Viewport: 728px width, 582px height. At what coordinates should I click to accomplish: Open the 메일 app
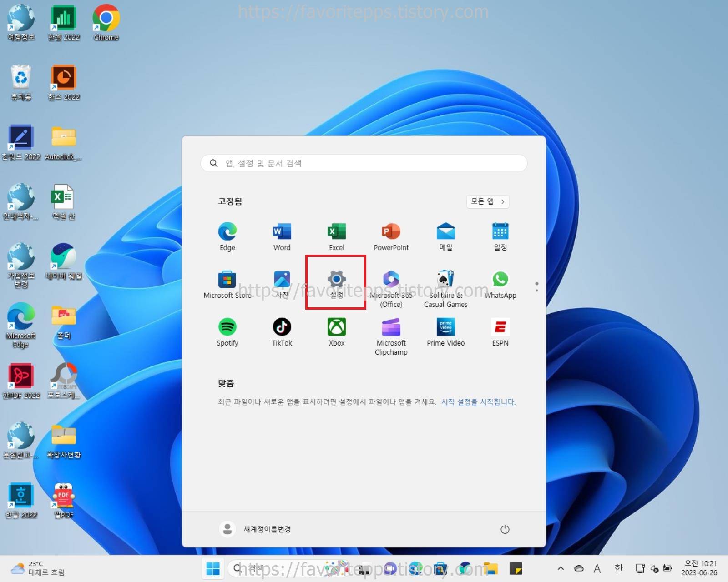(x=445, y=236)
